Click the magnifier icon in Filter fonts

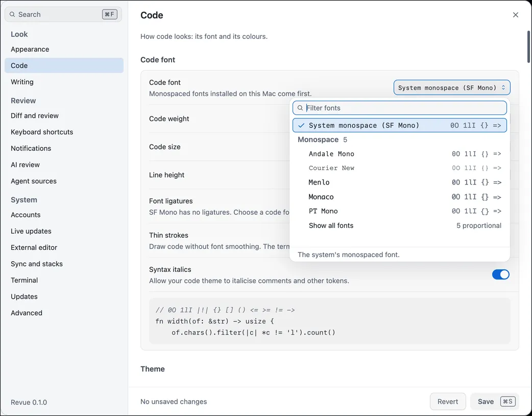point(300,108)
